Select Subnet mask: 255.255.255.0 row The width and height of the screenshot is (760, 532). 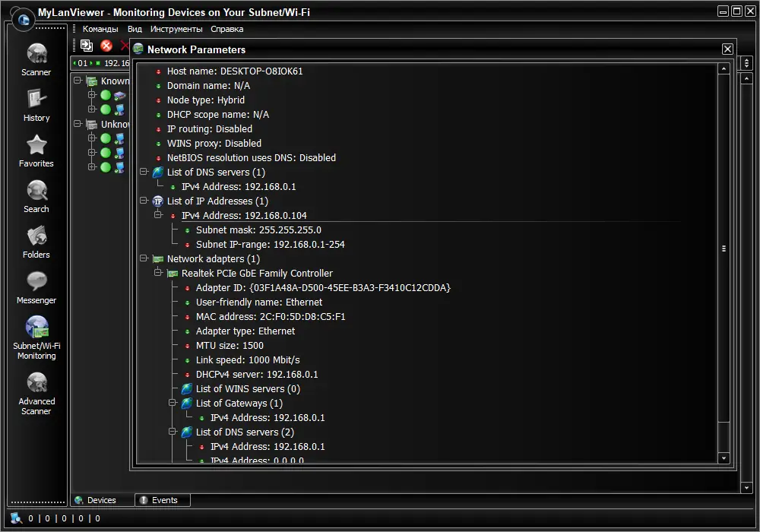point(259,230)
